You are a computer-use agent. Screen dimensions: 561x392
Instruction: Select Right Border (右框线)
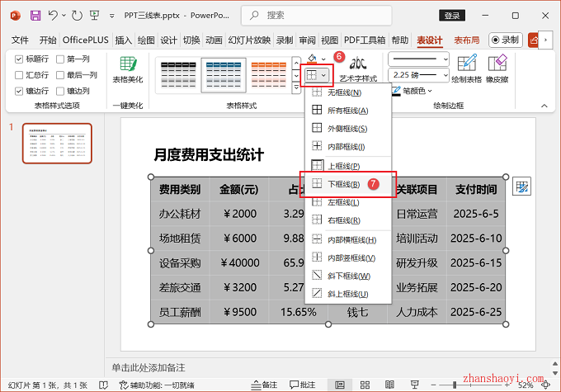click(x=348, y=220)
